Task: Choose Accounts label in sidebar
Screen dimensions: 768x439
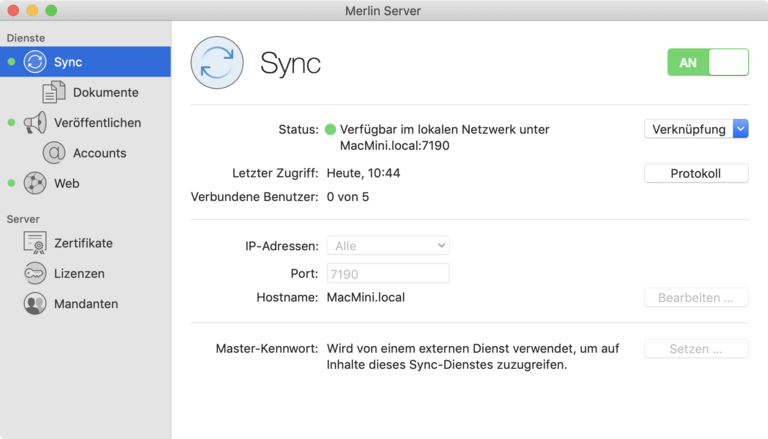Action: (100, 153)
